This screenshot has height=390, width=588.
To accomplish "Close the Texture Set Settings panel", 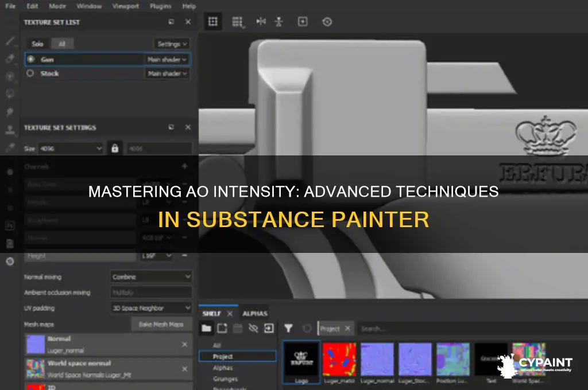I will pyautogui.click(x=188, y=127).
